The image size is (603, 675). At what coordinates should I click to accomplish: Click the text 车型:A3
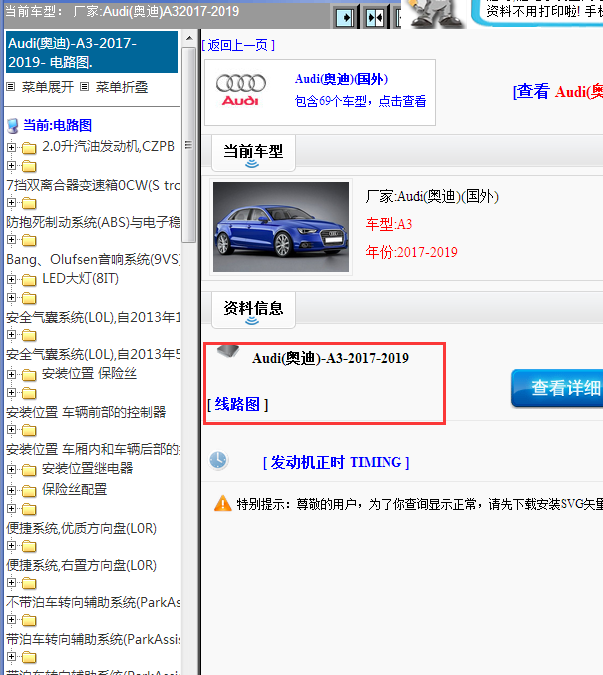click(x=389, y=224)
